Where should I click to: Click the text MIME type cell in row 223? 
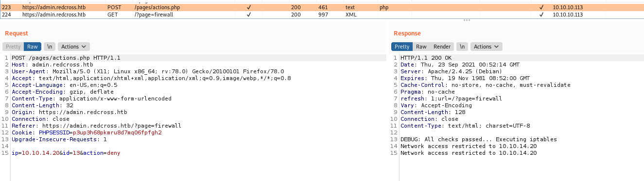pos(350,8)
